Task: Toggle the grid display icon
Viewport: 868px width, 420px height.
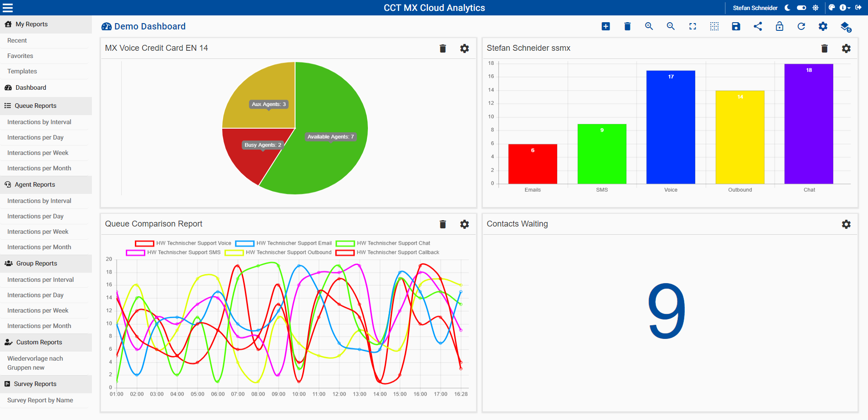Action: pyautogui.click(x=714, y=26)
